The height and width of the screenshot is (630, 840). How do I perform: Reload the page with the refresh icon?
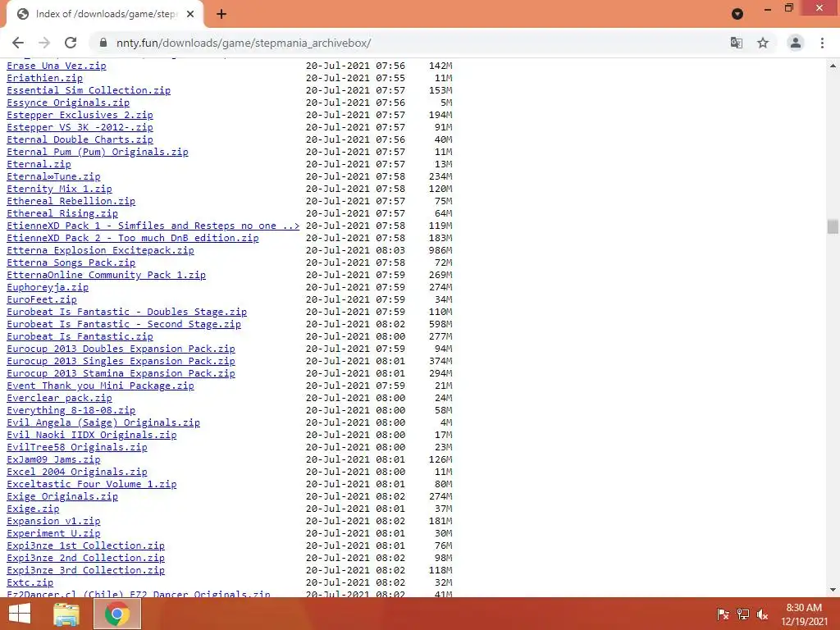(71, 43)
